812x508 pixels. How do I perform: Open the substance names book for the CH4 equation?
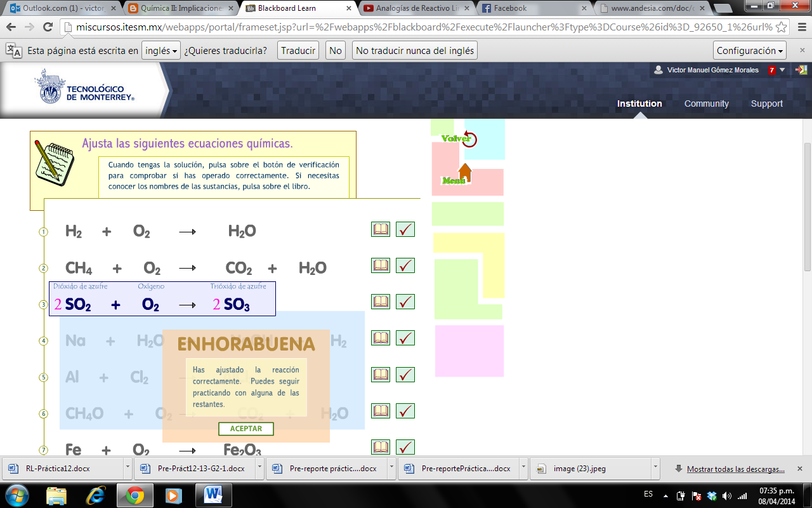381,265
